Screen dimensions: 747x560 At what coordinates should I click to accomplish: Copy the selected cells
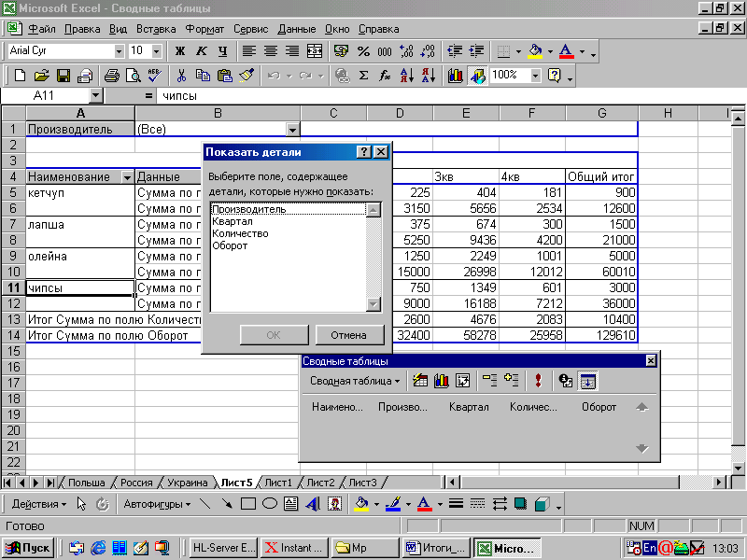203,76
